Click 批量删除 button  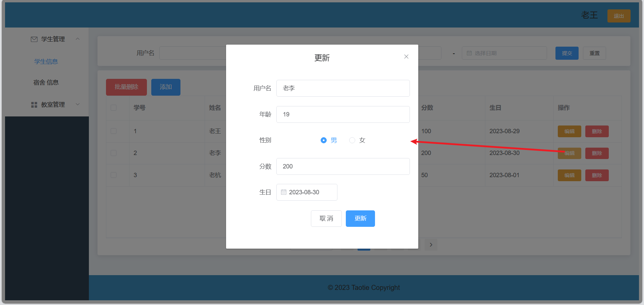point(126,87)
